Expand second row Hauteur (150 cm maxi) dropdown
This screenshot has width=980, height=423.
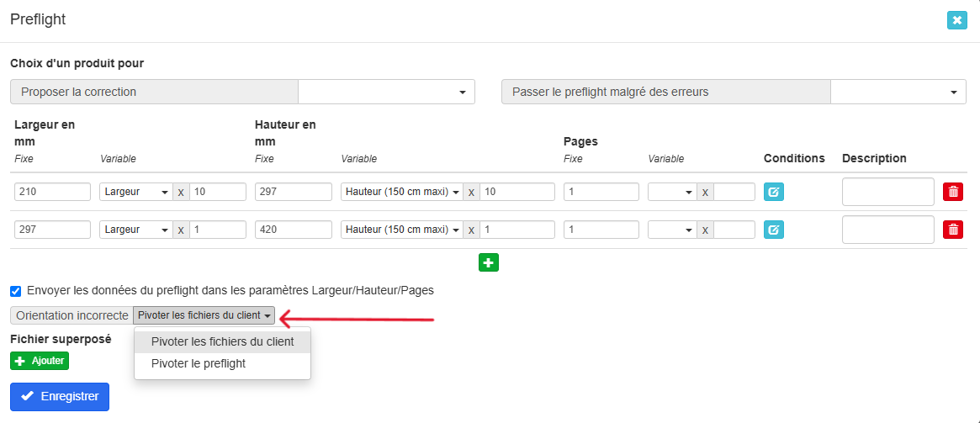[402, 230]
